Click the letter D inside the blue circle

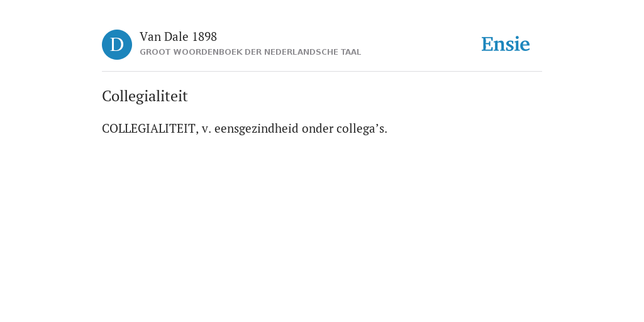pos(117,45)
